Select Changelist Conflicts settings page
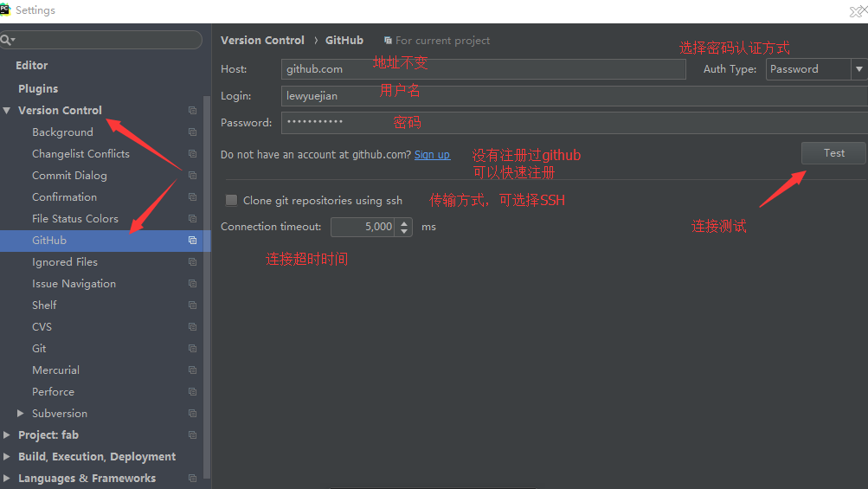The height and width of the screenshot is (489, 868). [x=80, y=153]
